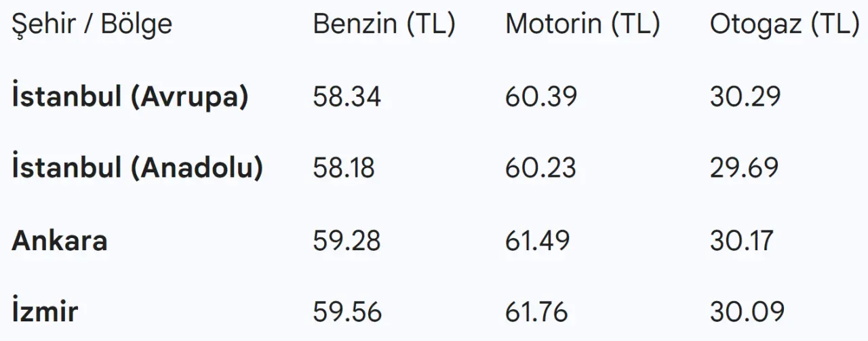Select the İstanbul (Avrupa) row label
Image resolution: width=868 pixels, height=341 pixels.
[130, 97]
